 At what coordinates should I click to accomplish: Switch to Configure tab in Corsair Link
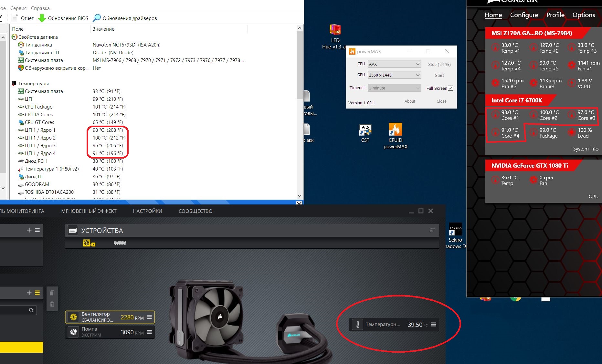(524, 15)
